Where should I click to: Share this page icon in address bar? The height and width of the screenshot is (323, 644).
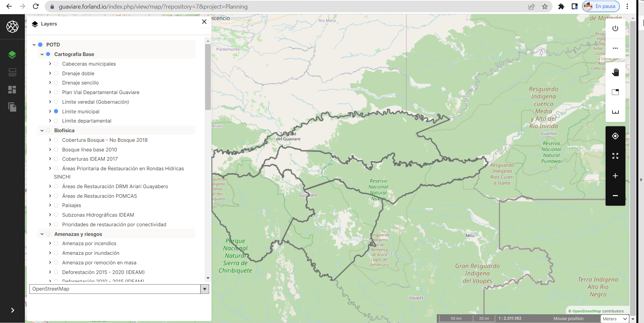click(x=532, y=7)
